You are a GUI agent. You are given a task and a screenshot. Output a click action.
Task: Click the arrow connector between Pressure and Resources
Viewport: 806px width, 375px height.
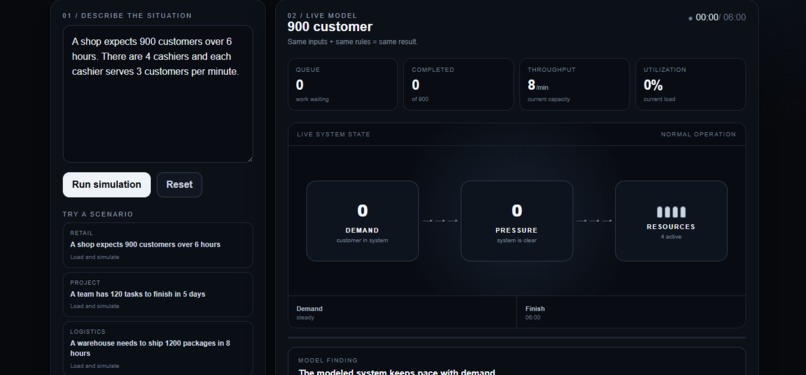[594, 221]
